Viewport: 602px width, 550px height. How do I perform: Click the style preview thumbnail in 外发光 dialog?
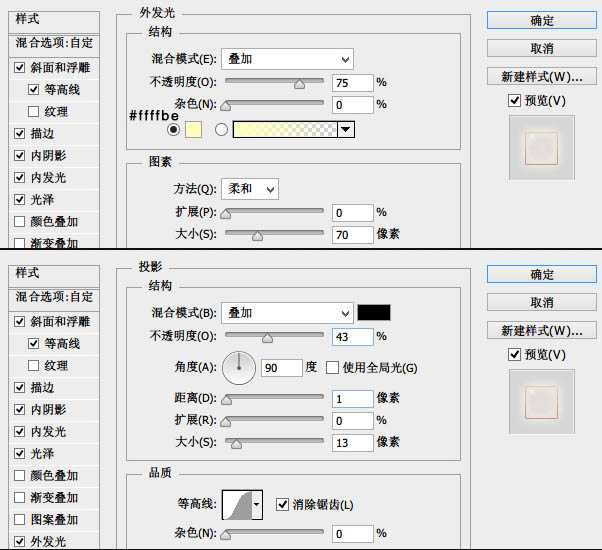542,148
